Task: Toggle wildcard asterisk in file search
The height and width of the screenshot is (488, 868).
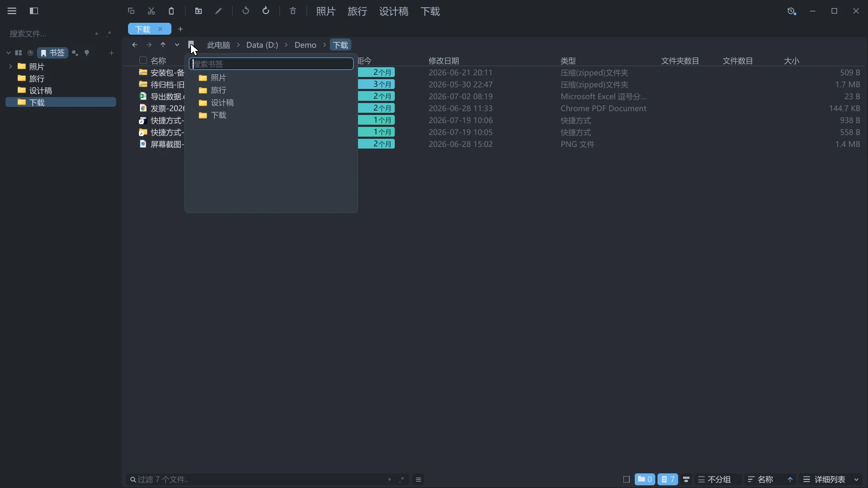Action: point(97,34)
